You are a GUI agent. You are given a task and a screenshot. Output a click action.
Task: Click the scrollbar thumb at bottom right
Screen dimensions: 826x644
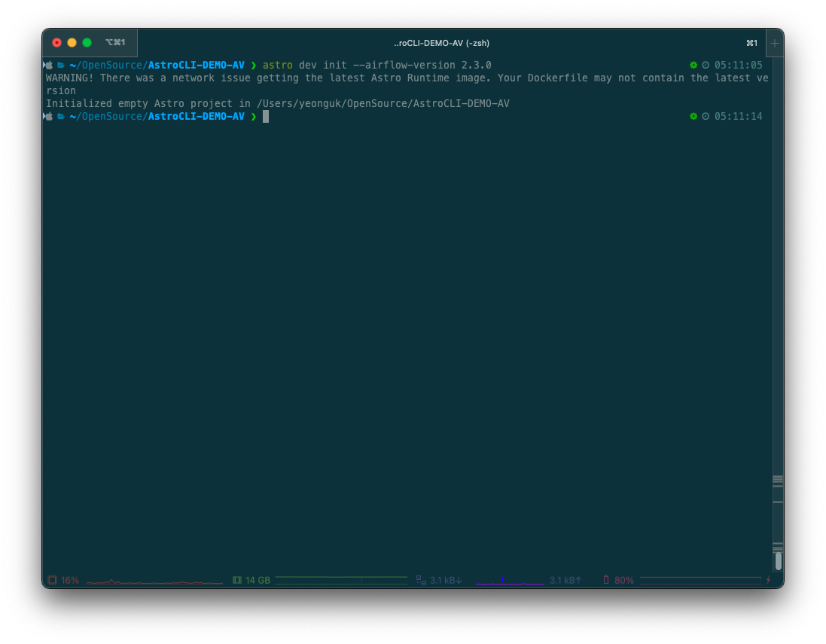778,560
